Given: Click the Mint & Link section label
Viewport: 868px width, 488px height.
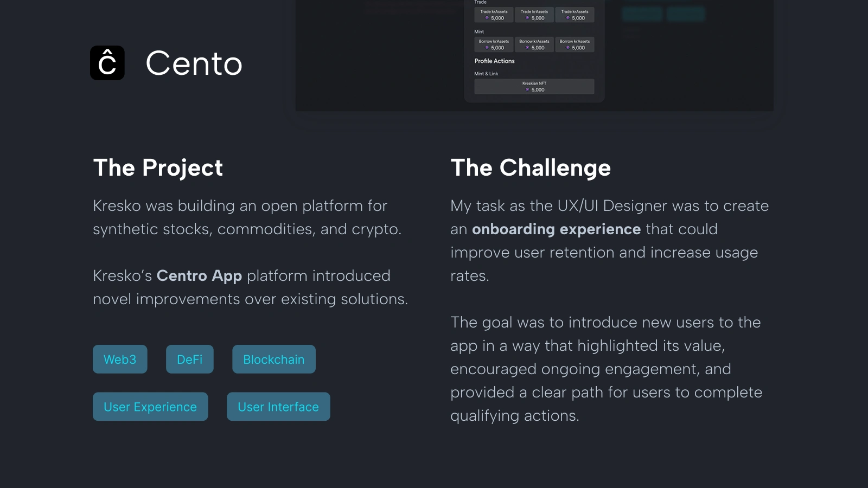Looking at the screenshot, I should tap(486, 74).
